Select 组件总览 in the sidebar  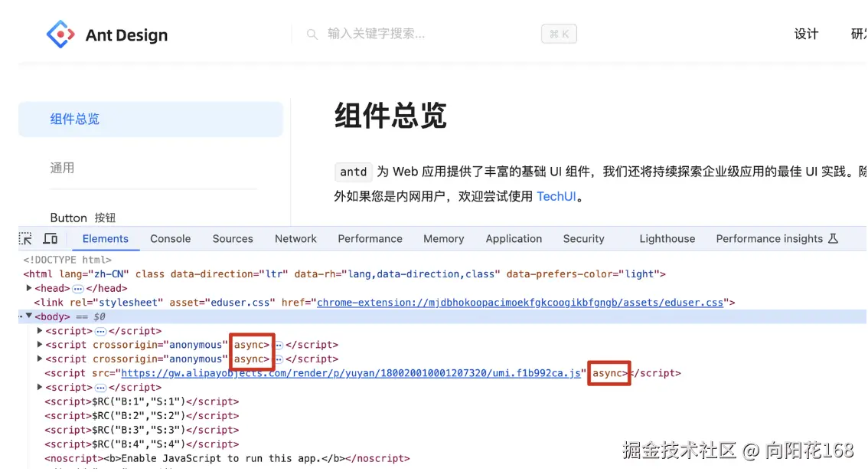click(x=151, y=120)
